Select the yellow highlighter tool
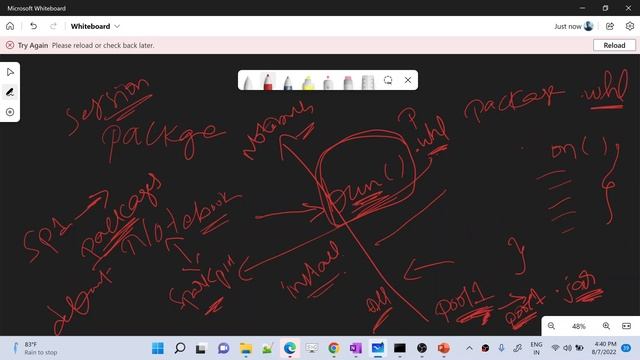640x360 pixels. (308, 82)
